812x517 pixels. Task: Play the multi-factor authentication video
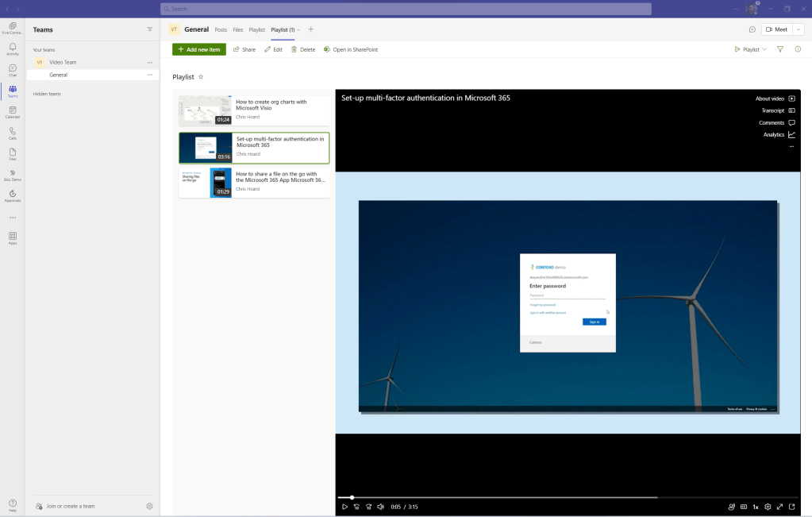click(344, 507)
